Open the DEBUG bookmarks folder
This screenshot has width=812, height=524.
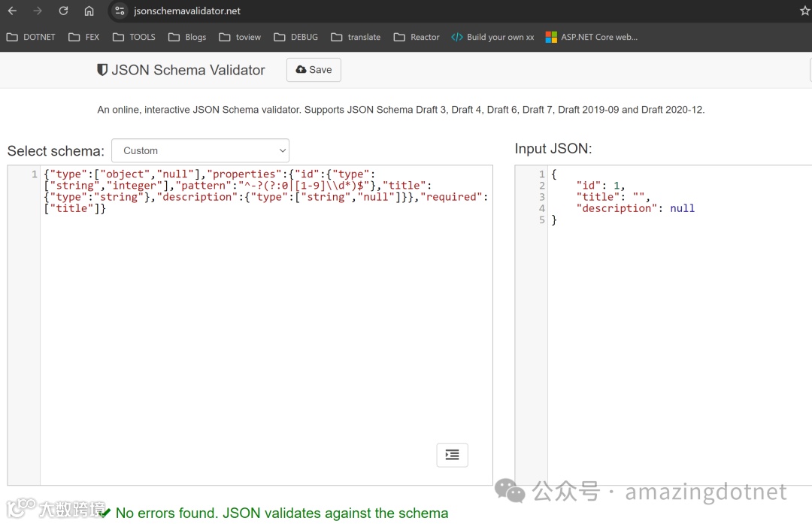pos(295,38)
